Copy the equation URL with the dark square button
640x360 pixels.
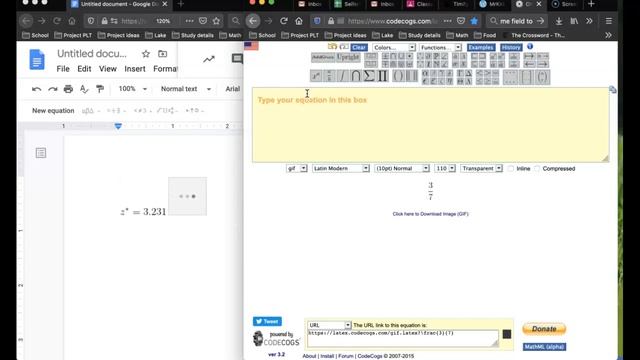[507, 334]
